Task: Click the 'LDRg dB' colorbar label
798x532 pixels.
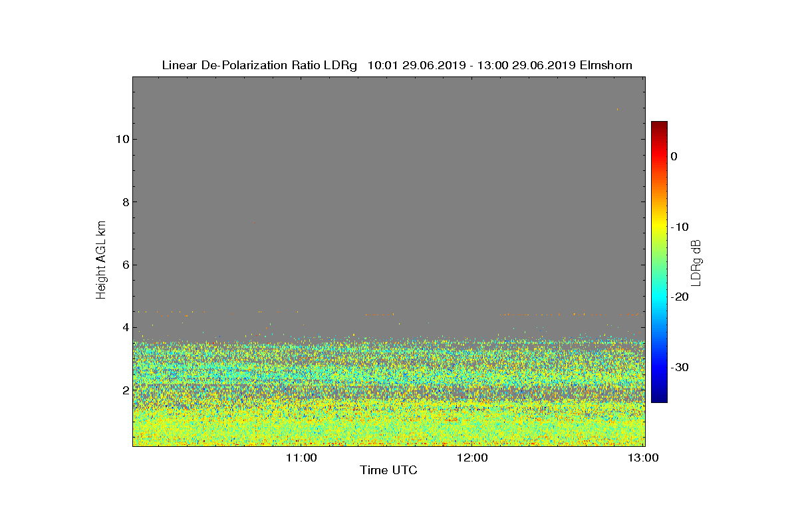Action: 696,262
